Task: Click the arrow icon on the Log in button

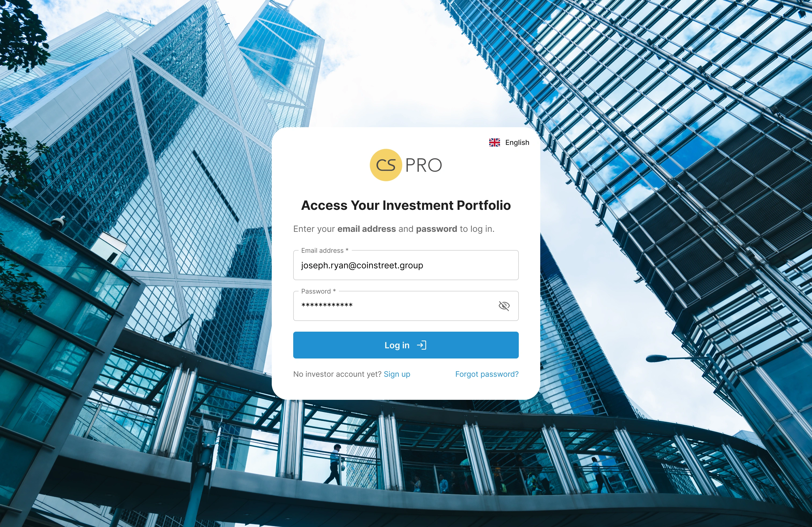Action: 422,345
